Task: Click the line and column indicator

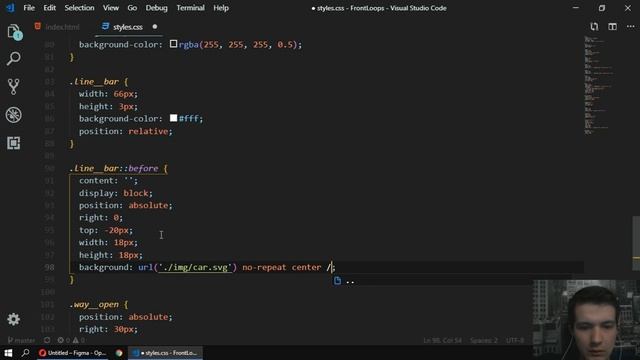Action: coord(442,340)
